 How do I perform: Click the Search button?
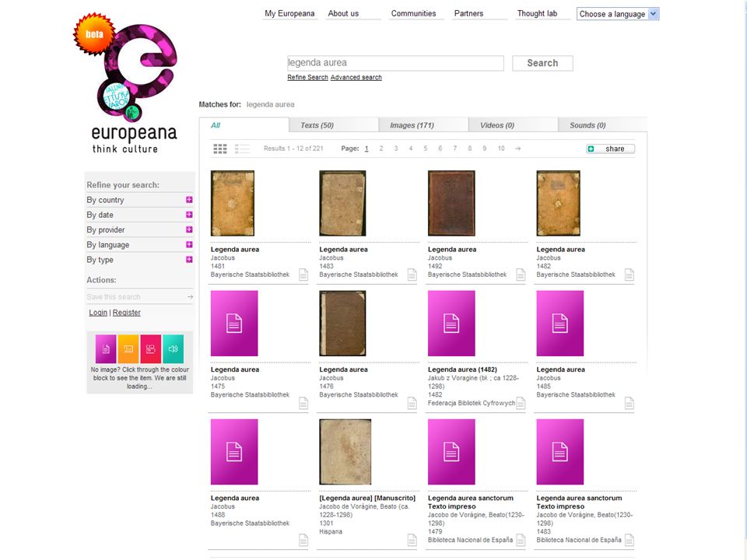[542, 63]
